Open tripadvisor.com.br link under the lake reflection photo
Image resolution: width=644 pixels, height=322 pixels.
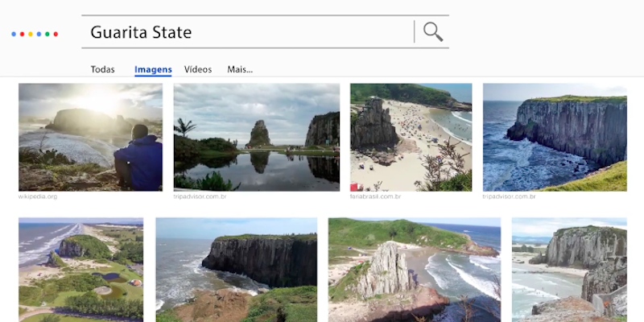click(x=201, y=196)
